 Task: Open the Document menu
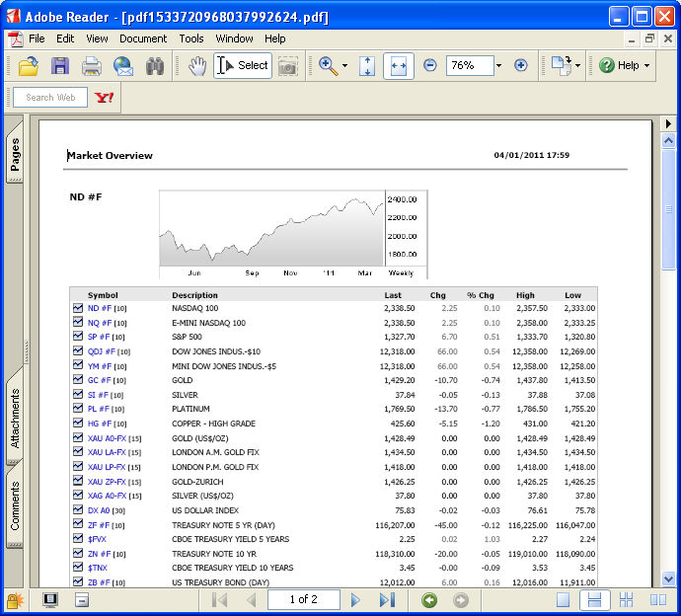(x=143, y=38)
